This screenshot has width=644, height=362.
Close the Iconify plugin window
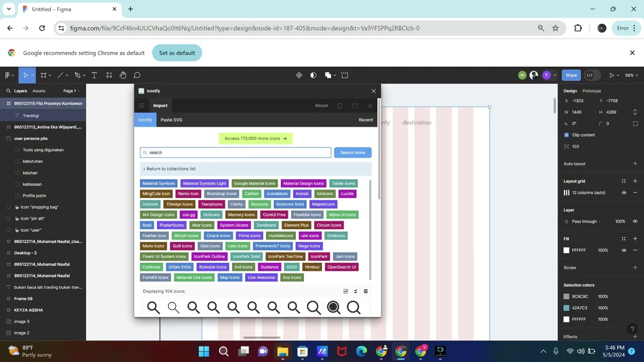coord(373,91)
